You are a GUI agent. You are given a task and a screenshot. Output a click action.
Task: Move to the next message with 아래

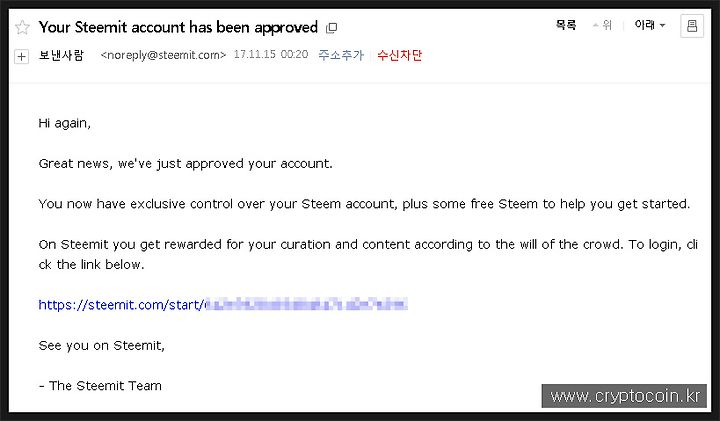(x=645, y=25)
